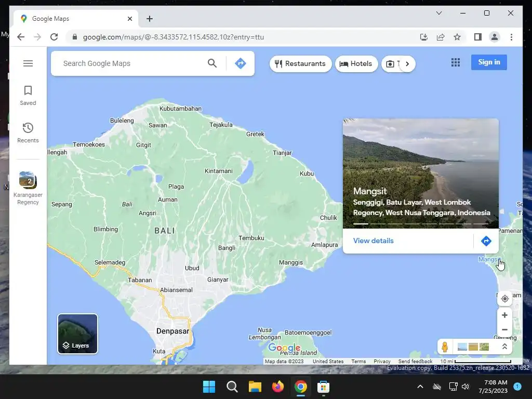This screenshot has height=399, width=532.
Task: Open View details for Mangsit
Action: coord(373,241)
